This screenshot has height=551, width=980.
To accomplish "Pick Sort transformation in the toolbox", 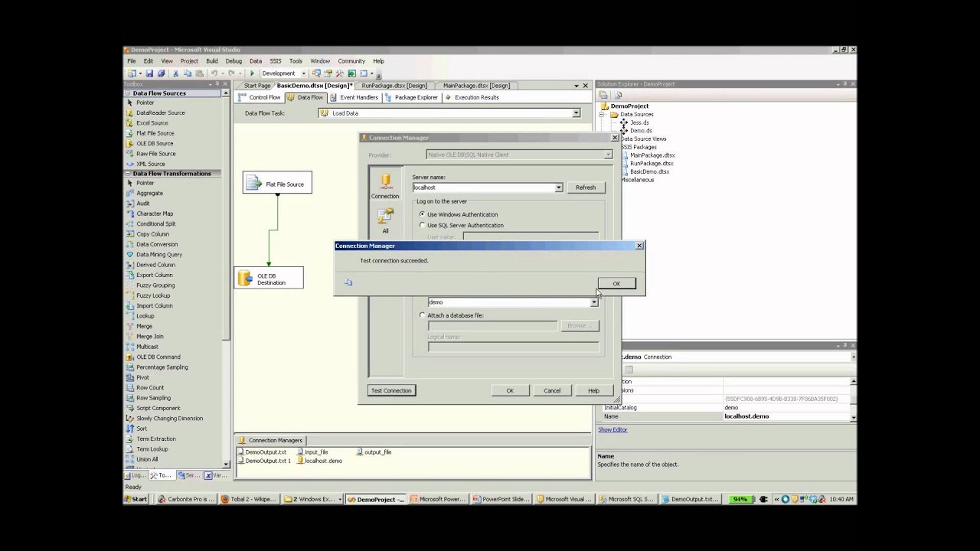I will coord(142,429).
